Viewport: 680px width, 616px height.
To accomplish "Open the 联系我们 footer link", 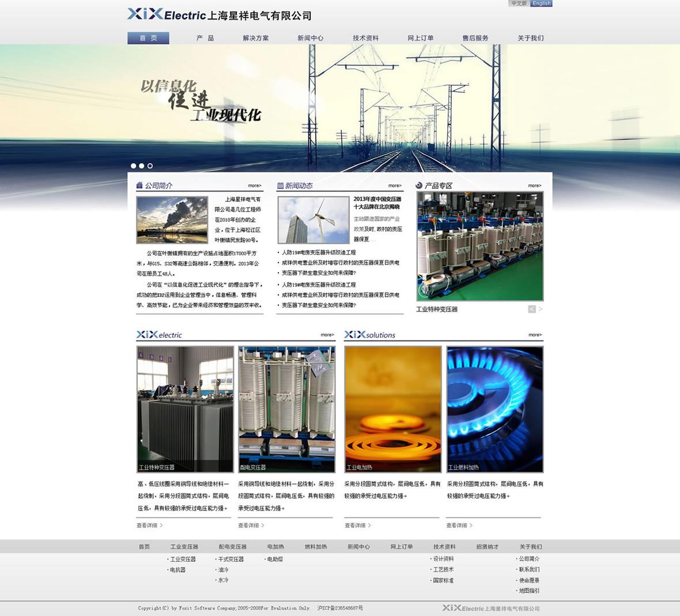I will (x=529, y=569).
